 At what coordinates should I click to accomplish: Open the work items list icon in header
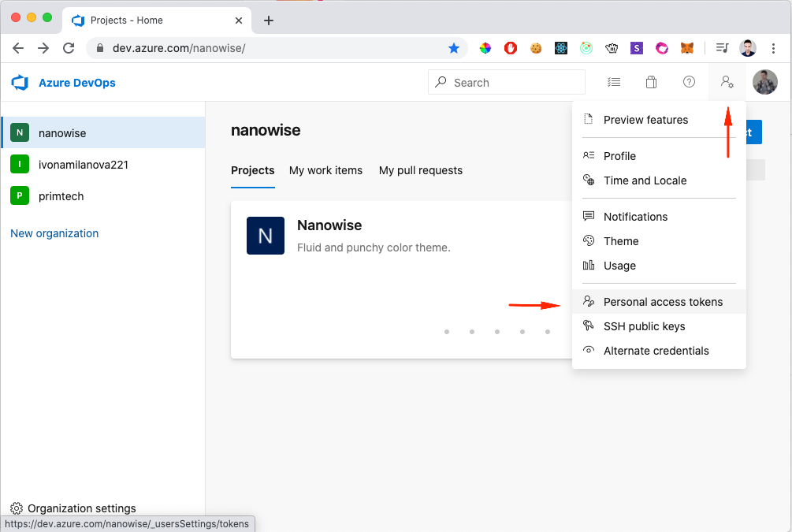[614, 82]
